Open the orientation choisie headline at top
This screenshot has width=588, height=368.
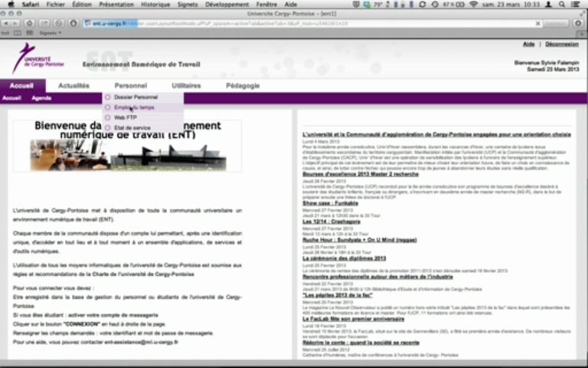pyautogui.click(x=437, y=134)
